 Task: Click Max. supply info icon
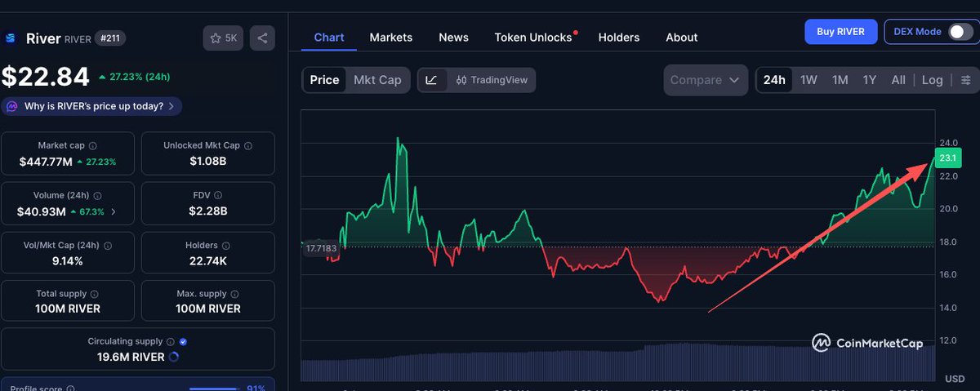point(235,293)
